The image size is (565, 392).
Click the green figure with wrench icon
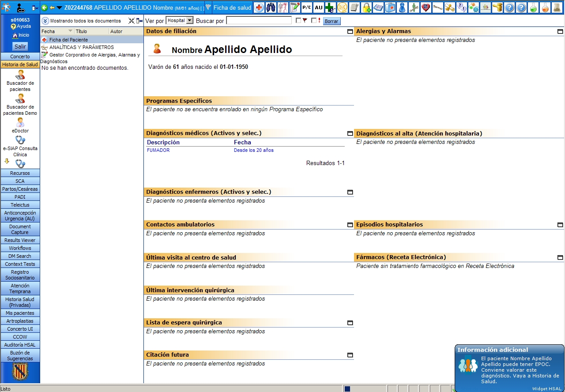[x=414, y=8]
